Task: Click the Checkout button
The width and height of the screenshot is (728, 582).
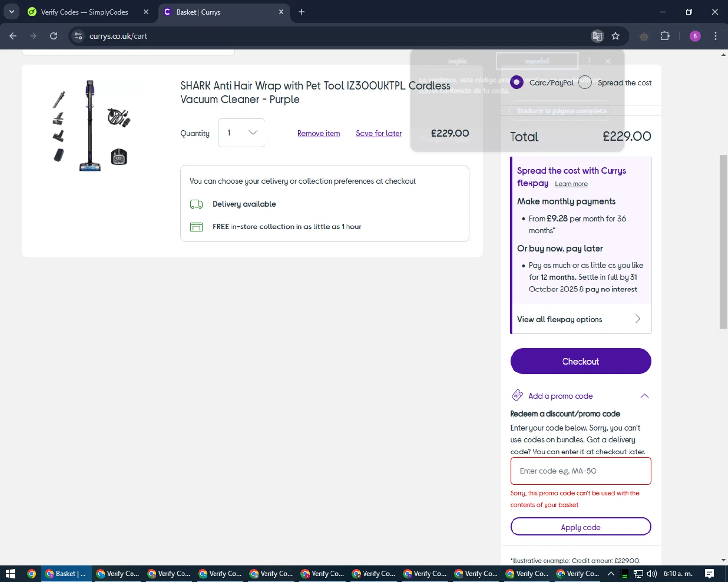Action: pyautogui.click(x=580, y=361)
